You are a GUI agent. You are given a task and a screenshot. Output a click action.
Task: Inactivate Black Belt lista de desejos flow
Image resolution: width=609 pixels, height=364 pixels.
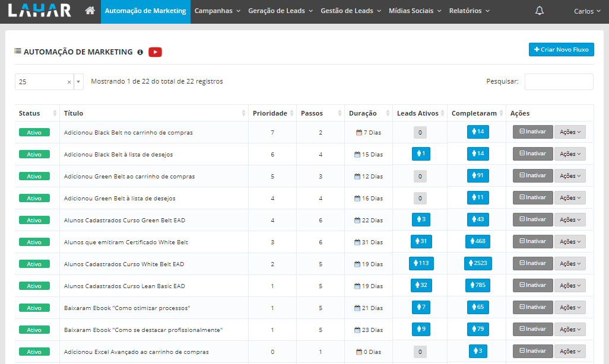533,154
